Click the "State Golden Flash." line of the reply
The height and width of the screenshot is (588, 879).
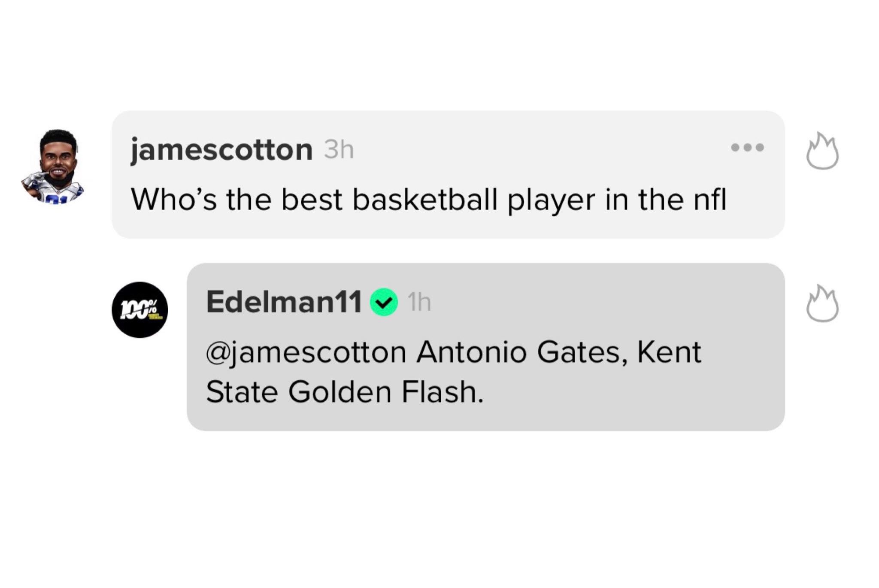(345, 392)
